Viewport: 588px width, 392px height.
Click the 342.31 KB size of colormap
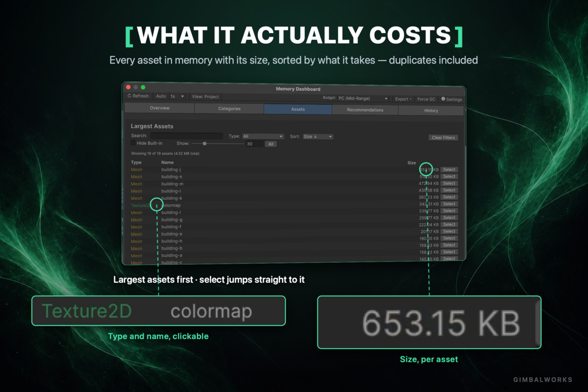click(x=429, y=204)
